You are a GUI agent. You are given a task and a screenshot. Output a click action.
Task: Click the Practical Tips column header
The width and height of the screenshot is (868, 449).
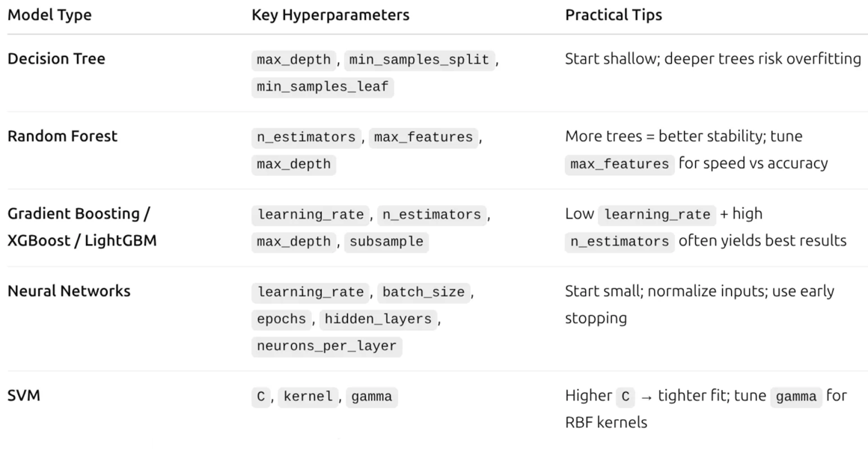pos(614,16)
